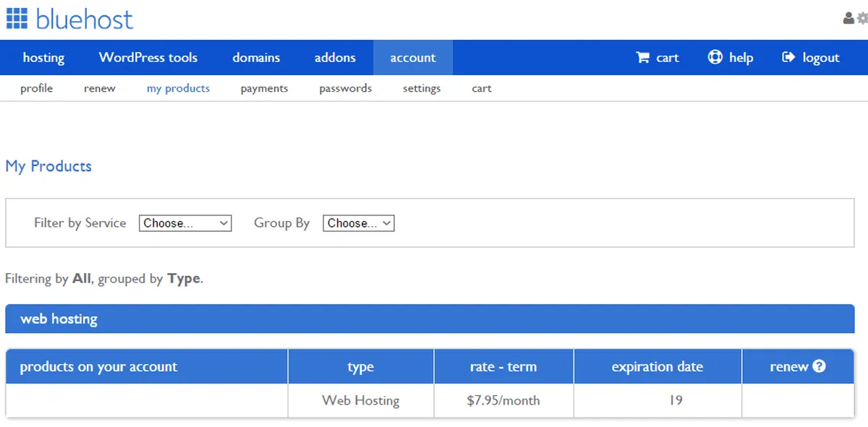
Task: Click the 'Filtering by All, grouped by Type' text
Action: tap(104, 278)
